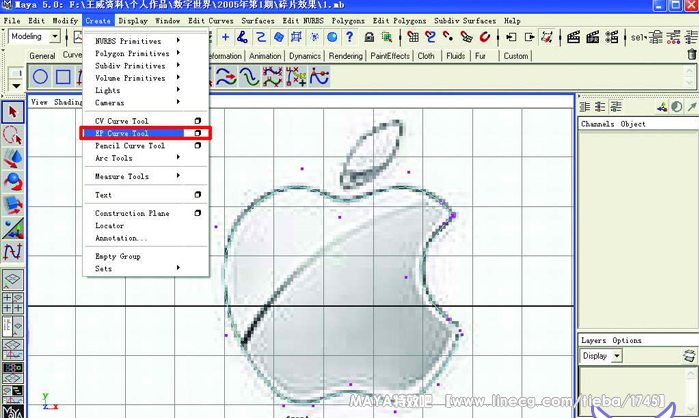The height and width of the screenshot is (418, 699).
Task: Toggle snap to points icon
Action: [448, 37]
